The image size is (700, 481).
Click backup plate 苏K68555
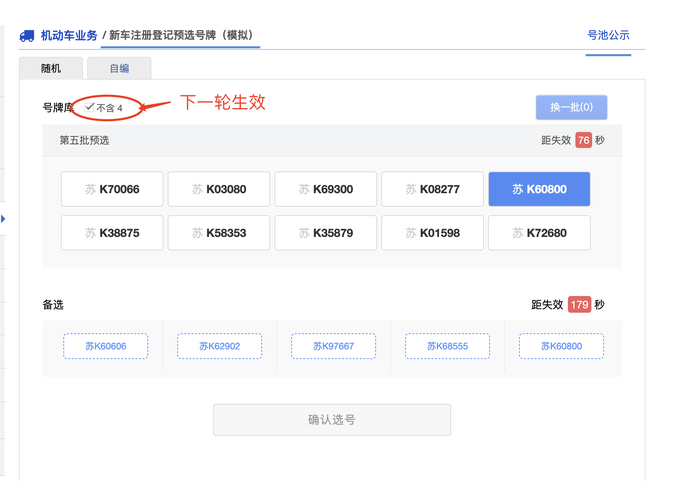pos(447,346)
